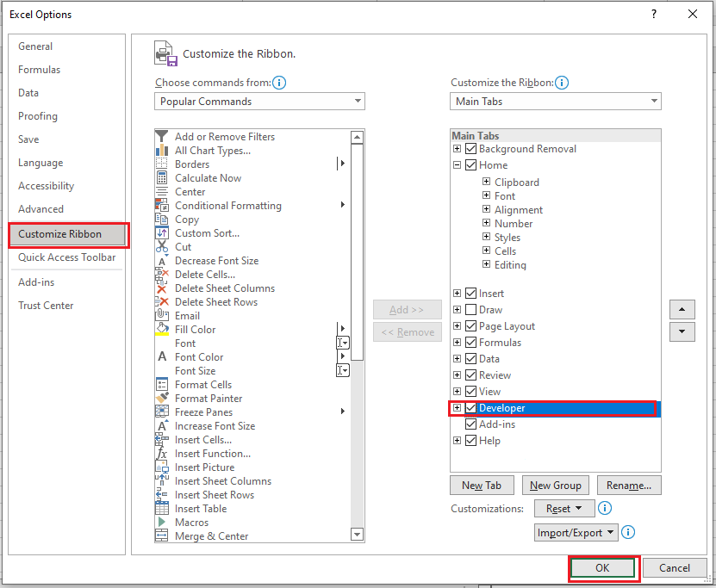Click the Move Down arrow button
This screenshot has width=716, height=588.
(682, 331)
